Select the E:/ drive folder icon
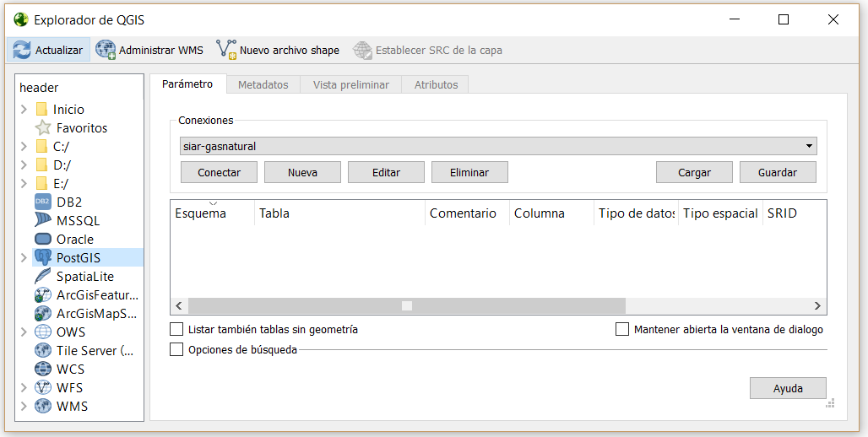The height and width of the screenshot is (437, 868). point(41,184)
